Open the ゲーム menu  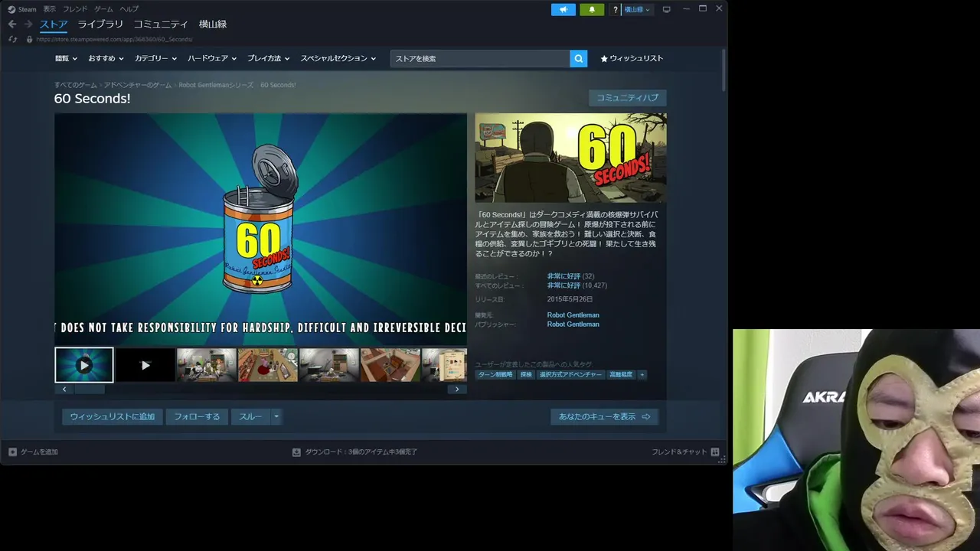pyautogui.click(x=103, y=9)
